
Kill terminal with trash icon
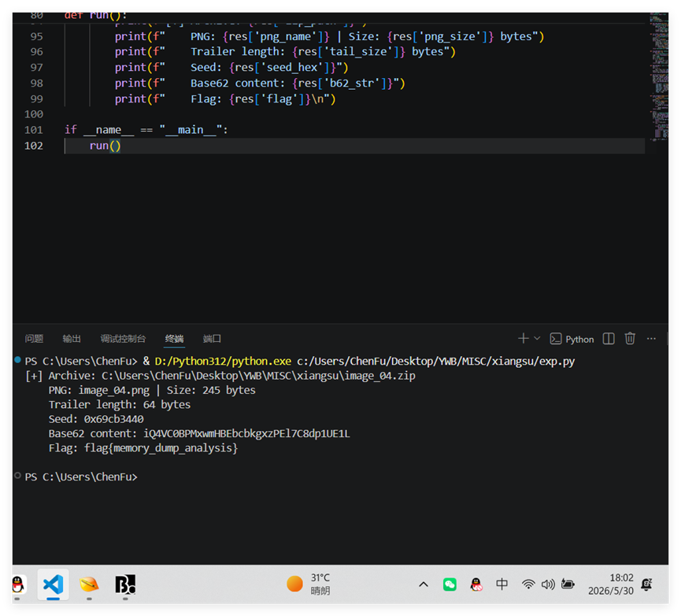[630, 339]
